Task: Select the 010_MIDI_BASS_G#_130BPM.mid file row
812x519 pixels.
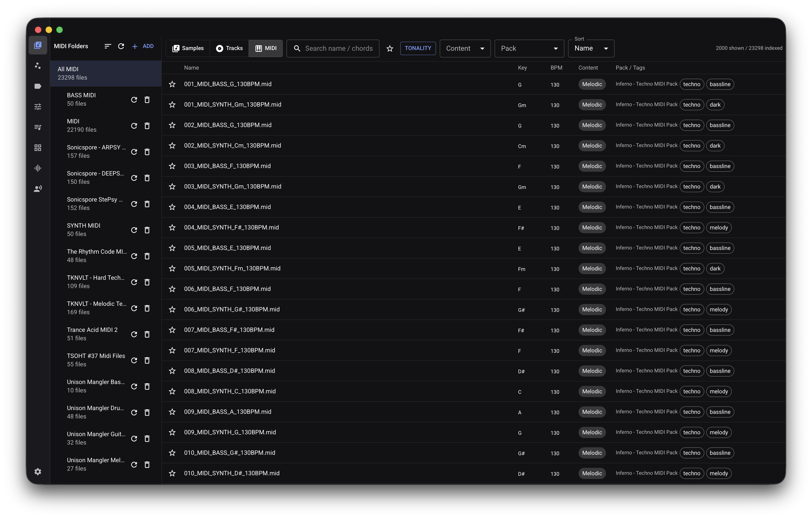Action: click(473, 452)
